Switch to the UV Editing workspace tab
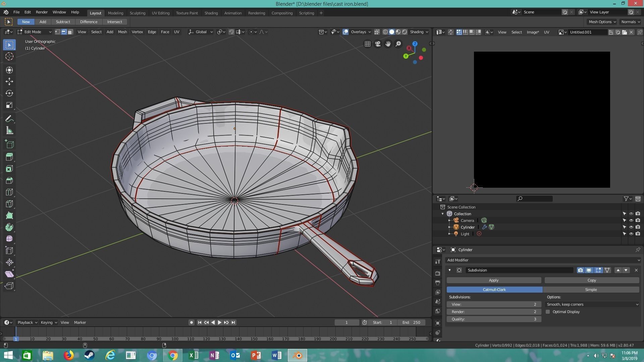This screenshot has width=644, height=362. (x=161, y=13)
